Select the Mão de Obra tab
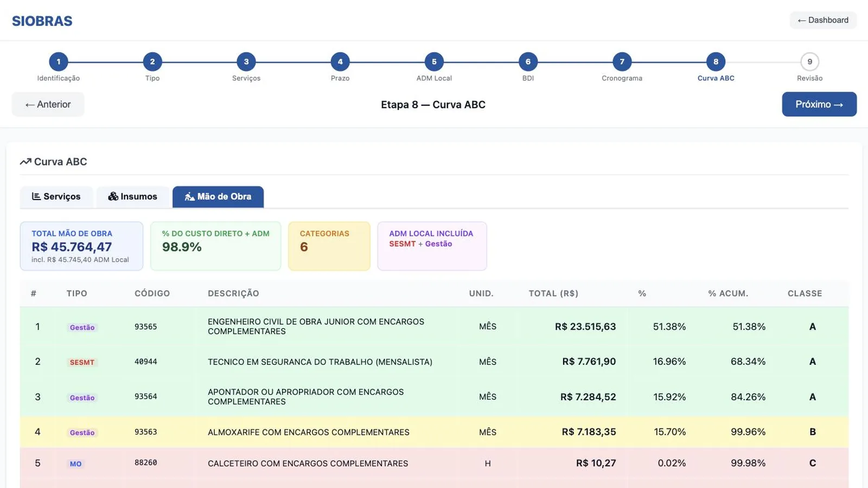The height and width of the screenshot is (488, 868). 218,196
